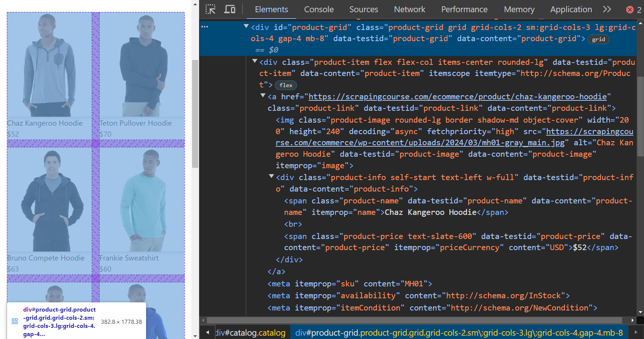Select the br element line
The image size is (644, 339).
tap(293, 224)
